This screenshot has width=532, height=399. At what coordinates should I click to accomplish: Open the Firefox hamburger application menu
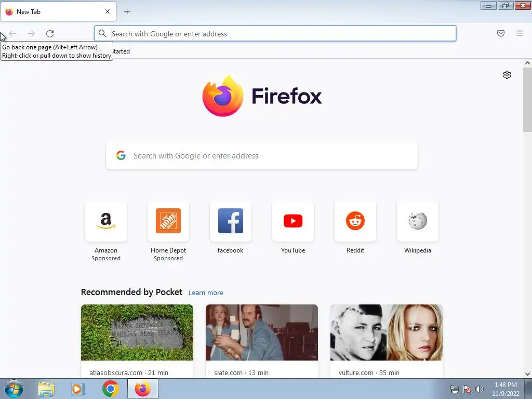point(520,33)
